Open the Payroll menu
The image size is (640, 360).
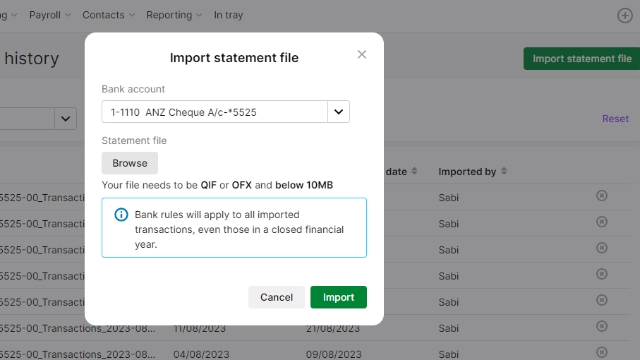pos(49,15)
